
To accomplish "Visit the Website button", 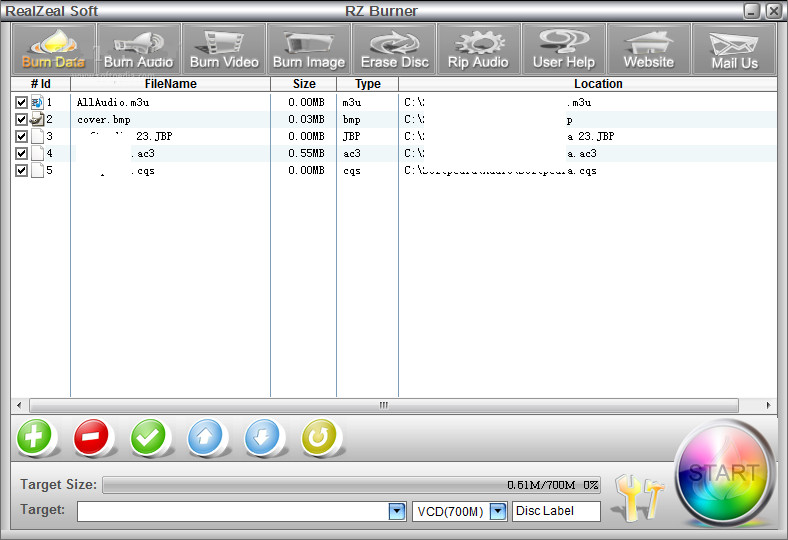I will point(649,49).
